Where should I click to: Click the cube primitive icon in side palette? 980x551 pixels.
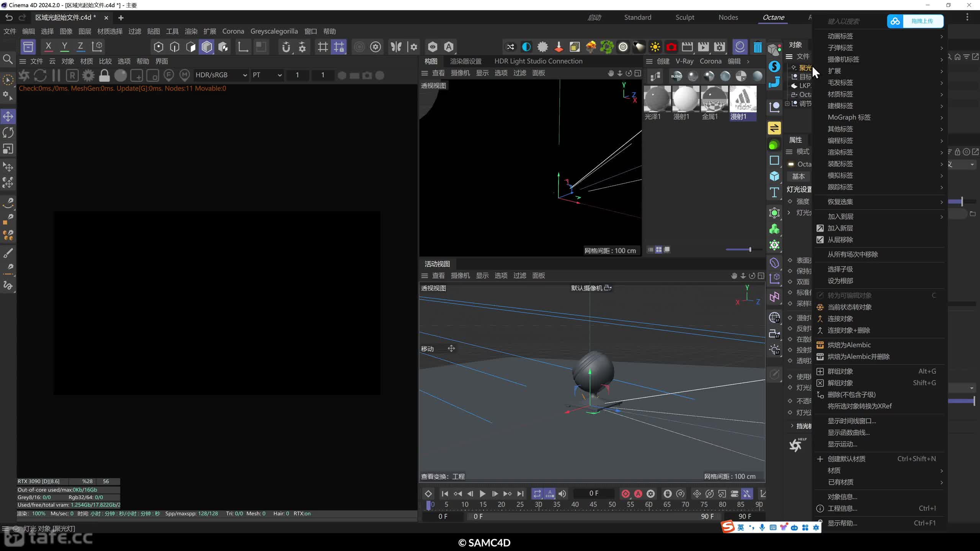774,176
